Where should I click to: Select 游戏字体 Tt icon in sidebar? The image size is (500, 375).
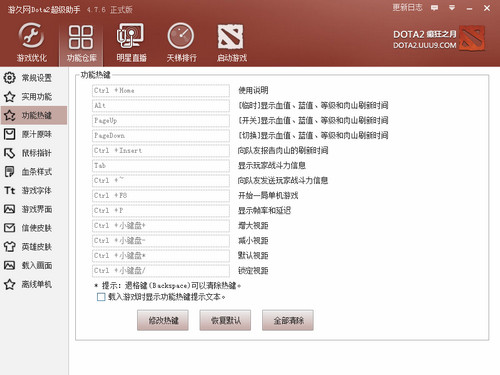(x=9, y=190)
